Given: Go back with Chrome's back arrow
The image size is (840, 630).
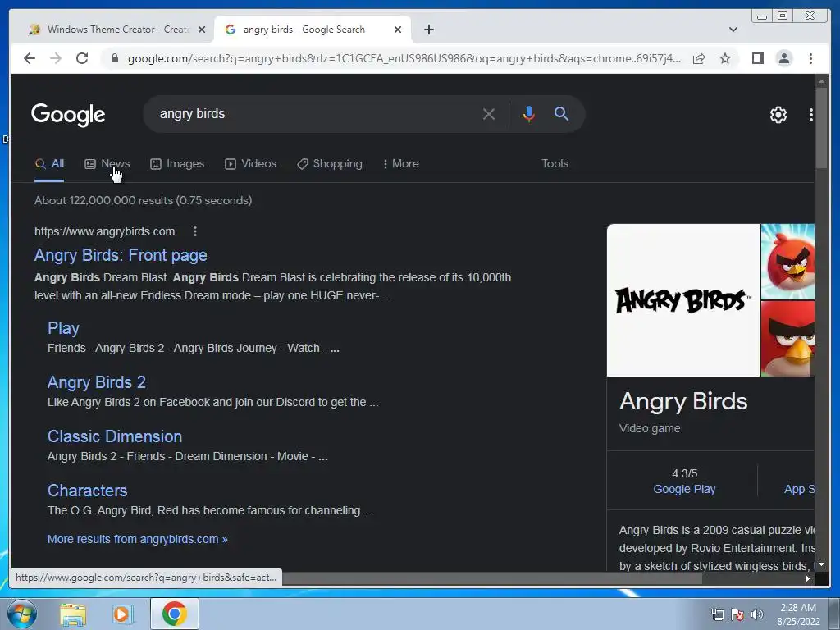Looking at the screenshot, I should point(30,58).
